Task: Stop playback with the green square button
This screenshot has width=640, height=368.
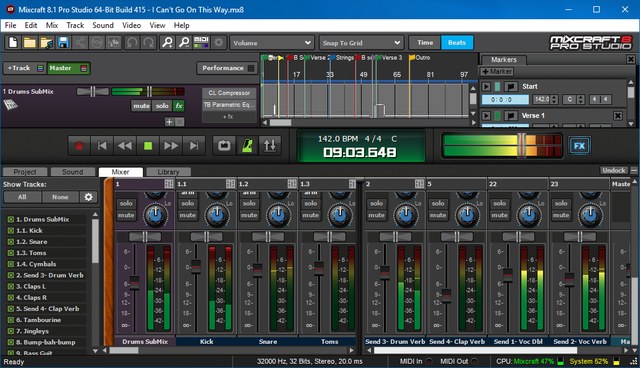Action: [148, 146]
